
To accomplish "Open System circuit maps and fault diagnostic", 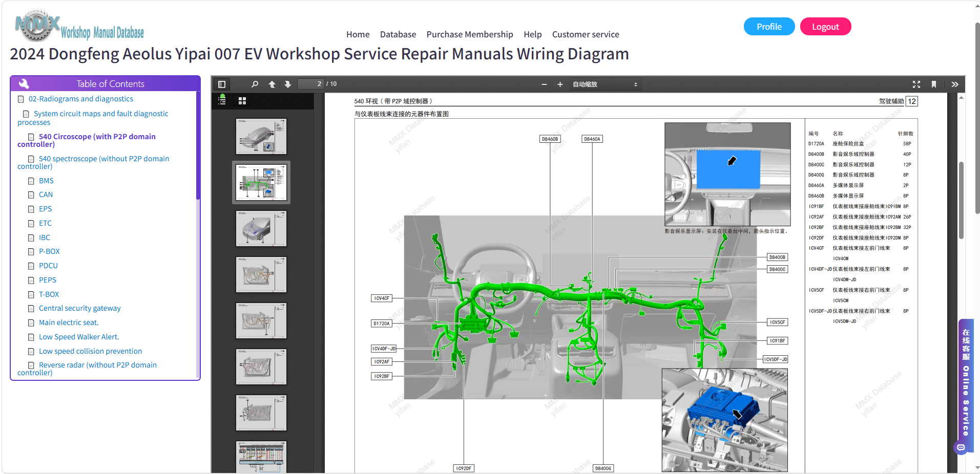I will tap(93, 118).
